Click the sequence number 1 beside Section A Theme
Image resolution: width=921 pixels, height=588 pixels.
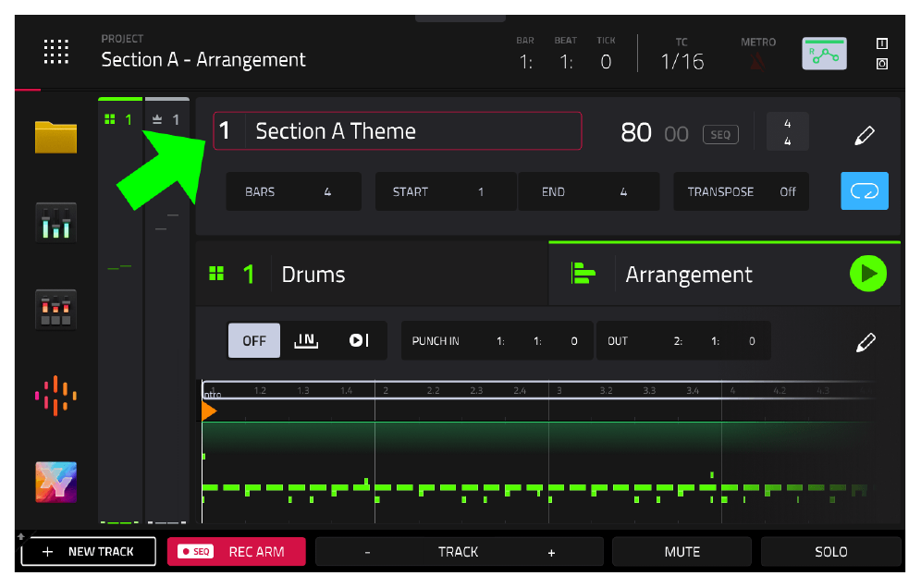[x=225, y=130]
